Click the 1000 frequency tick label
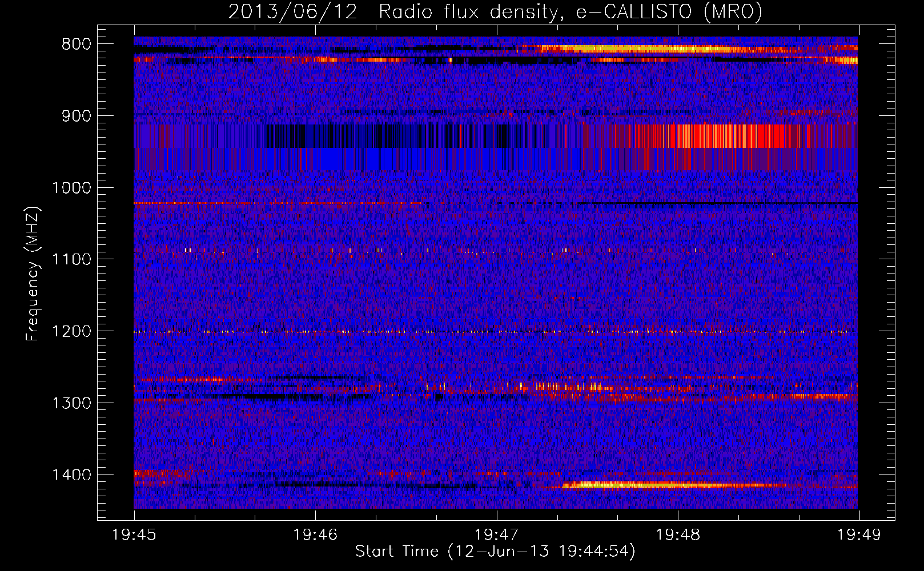The image size is (924, 571). click(x=72, y=188)
